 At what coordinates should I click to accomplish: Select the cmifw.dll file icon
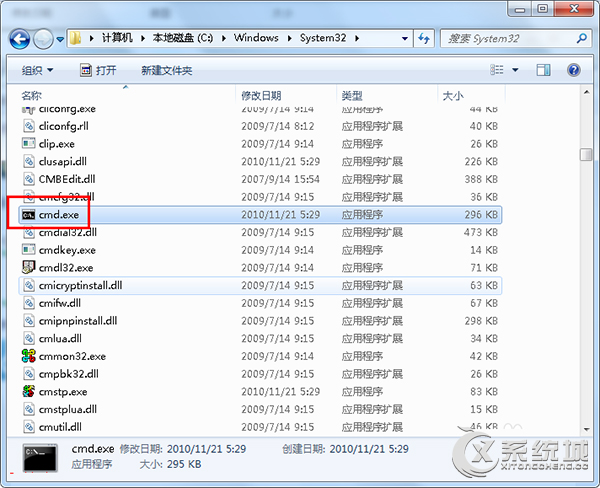29,303
